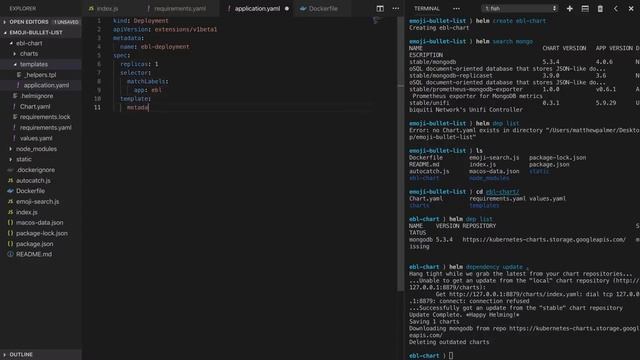640x360 pixels.
Task: Click the JS icon beside emoji-search.js
Action: coord(11,202)
